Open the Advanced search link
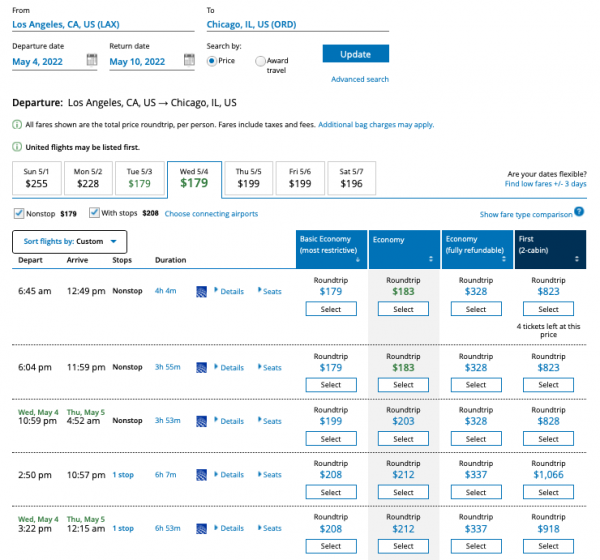 coord(360,79)
